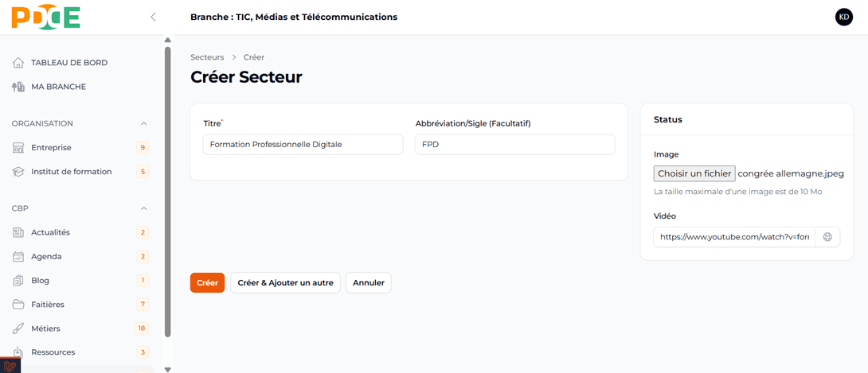Click the Entreprise building icon
The height and width of the screenshot is (373, 868).
coord(18,148)
